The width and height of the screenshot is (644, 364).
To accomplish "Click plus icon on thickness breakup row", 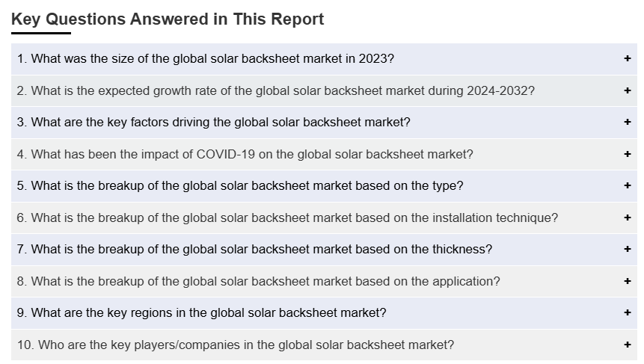I will point(627,250).
